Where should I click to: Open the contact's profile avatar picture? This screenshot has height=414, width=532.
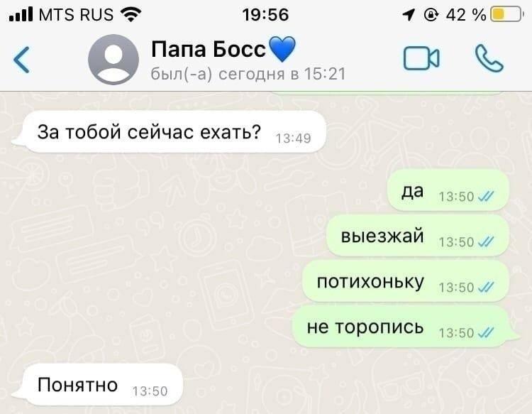[113, 60]
